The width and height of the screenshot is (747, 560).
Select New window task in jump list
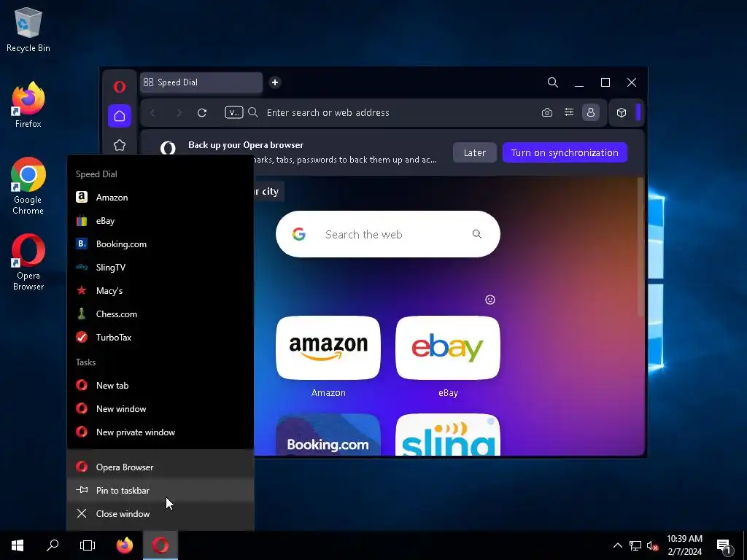(160, 408)
